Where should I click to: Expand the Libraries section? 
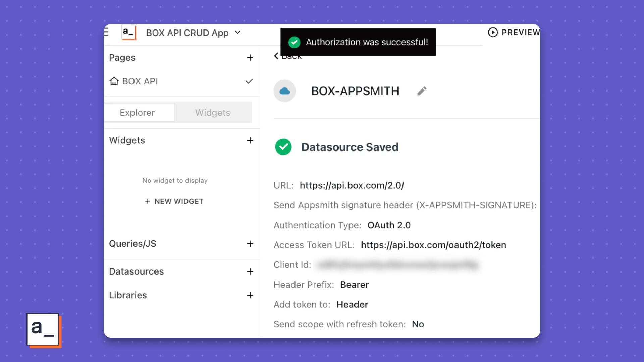point(128,295)
